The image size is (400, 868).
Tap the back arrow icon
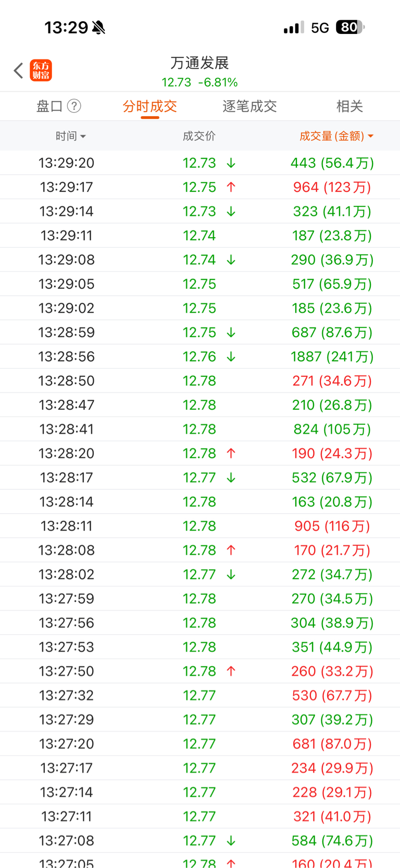[19, 70]
